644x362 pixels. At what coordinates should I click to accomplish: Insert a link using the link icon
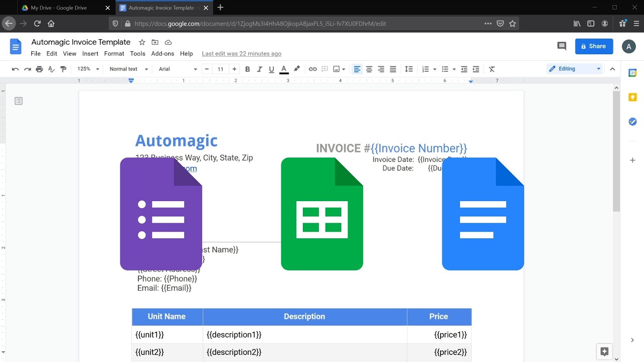coord(313,69)
